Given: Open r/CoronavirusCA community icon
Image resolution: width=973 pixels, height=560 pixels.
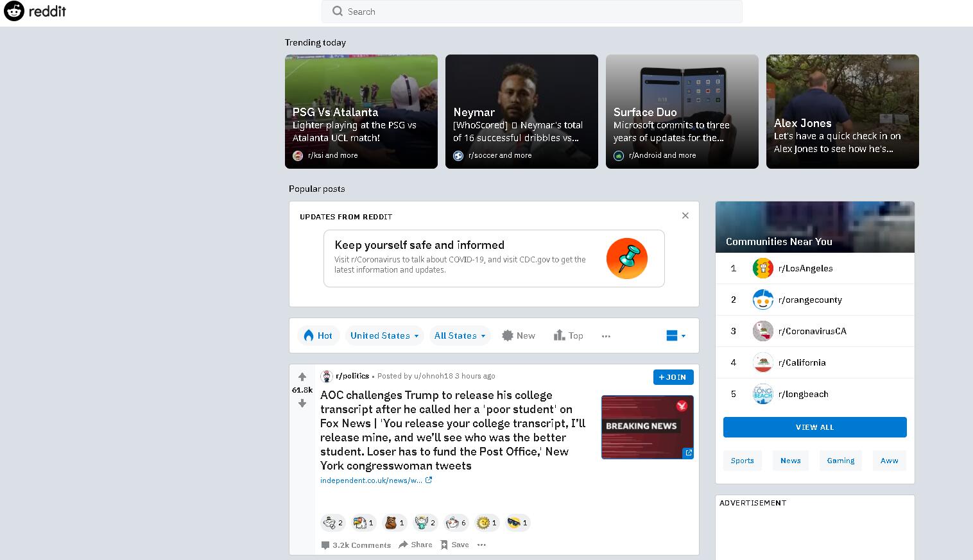Looking at the screenshot, I should (x=763, y=331).
